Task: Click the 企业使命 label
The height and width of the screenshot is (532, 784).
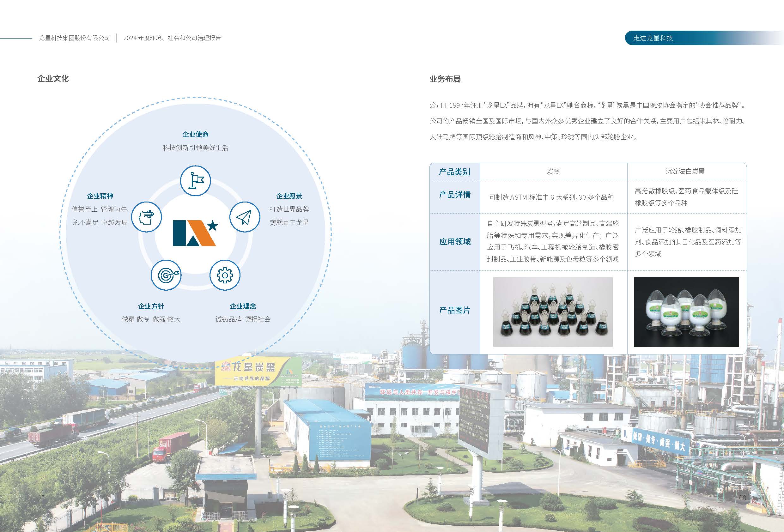Action: [195, 134]
